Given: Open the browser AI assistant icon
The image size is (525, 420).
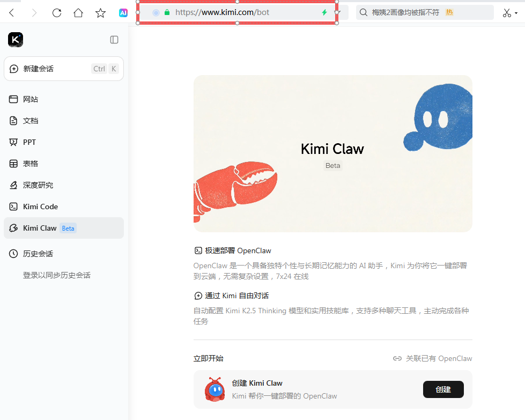Looking at the screenshot, I should [123, 13].
